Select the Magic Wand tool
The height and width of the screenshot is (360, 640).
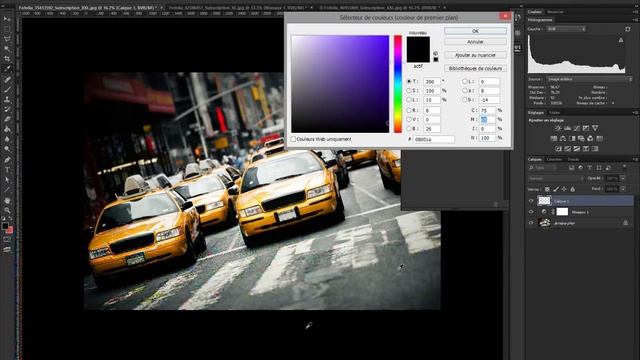pyautogui.click(x=7, y=49)
